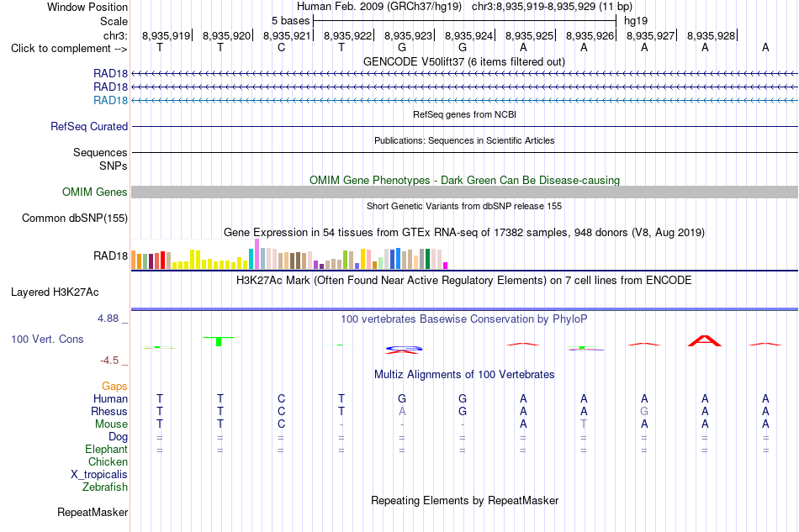799x532 pixels.
Task: Click coordinate label 8,935,923
Action: 408,35
